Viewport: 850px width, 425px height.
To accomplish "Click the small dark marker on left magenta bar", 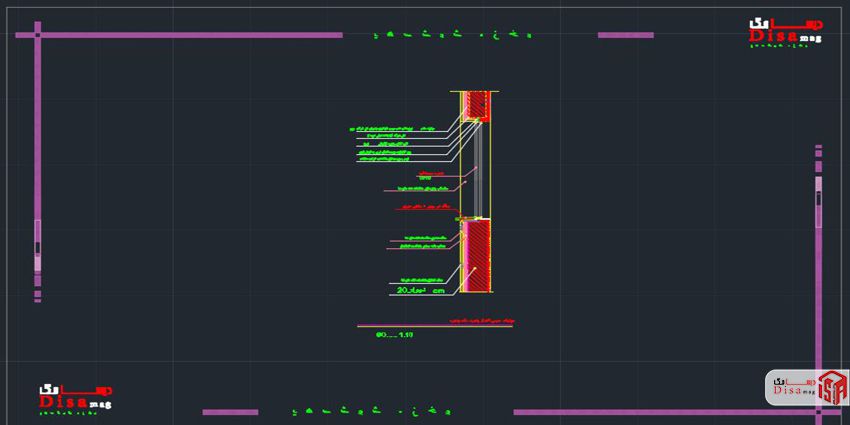I will [38, 246].
